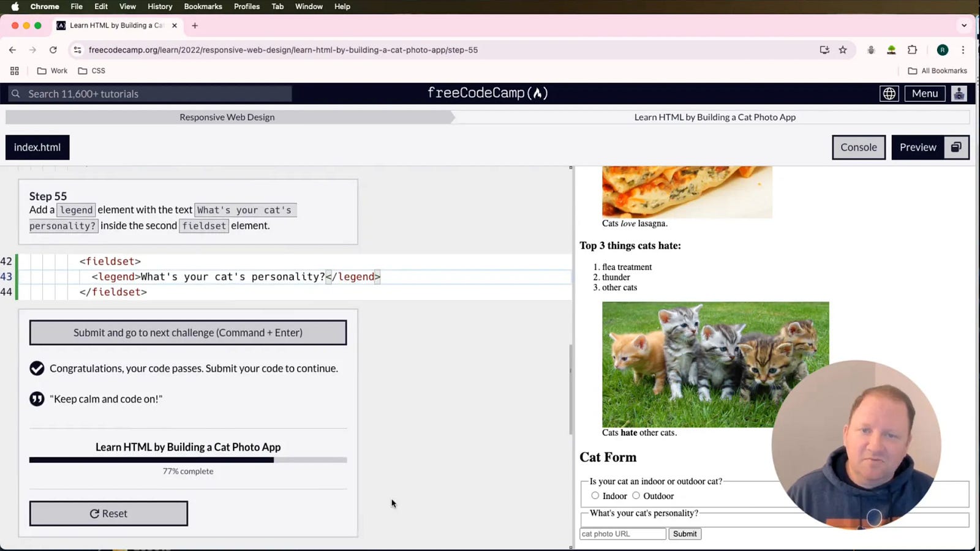The width and height of the screenshot is (980, 551).
Task: Click the course progress bar
Action: [x=188, y=460]
